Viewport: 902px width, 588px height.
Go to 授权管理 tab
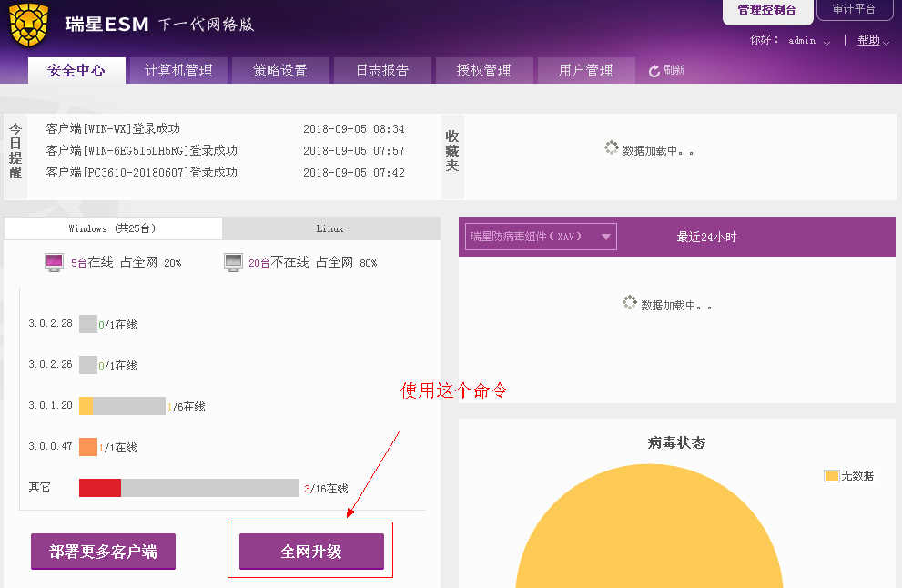point(484,70)
